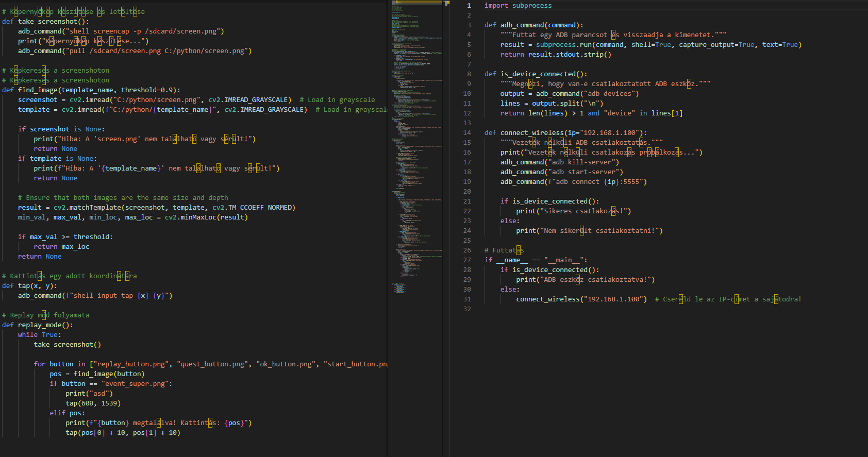Click line number 27 in the gutter
This screenshot has width=868, height=457.
[467, 260]
